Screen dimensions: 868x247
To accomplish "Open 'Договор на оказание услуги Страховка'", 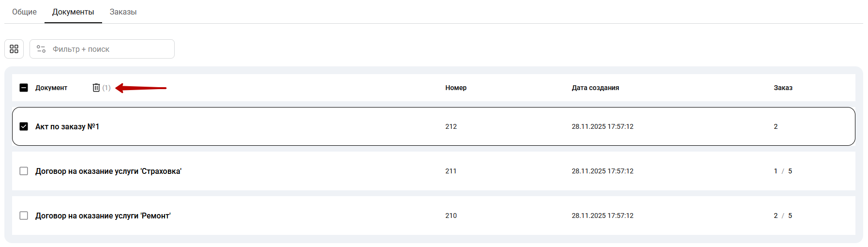I will click(x=108, y=171).
